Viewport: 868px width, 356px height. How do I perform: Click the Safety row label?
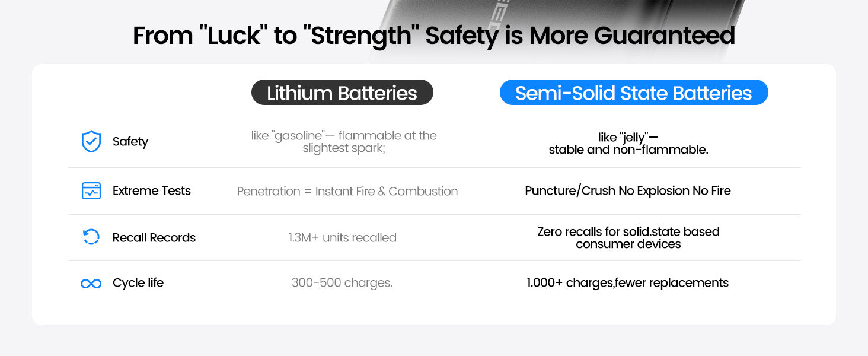(x=130, y=142)
